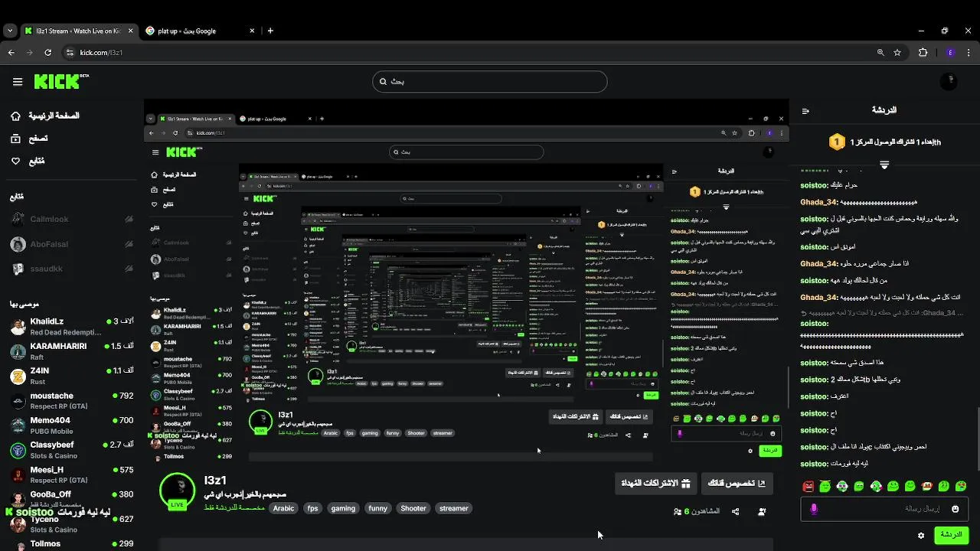Collapse the chat panel with header arrow icon
This screenshot has width=980, height=551.
[x=805, y=111]
